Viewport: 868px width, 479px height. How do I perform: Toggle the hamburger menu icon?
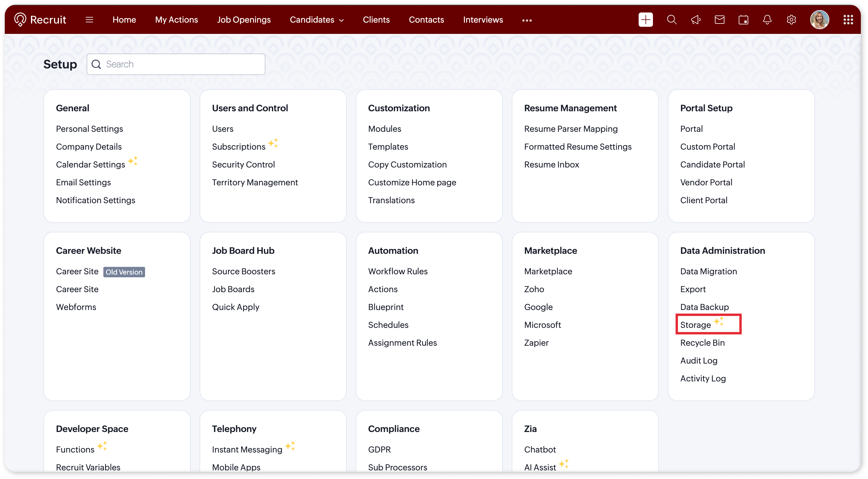[x=89, y=20]
